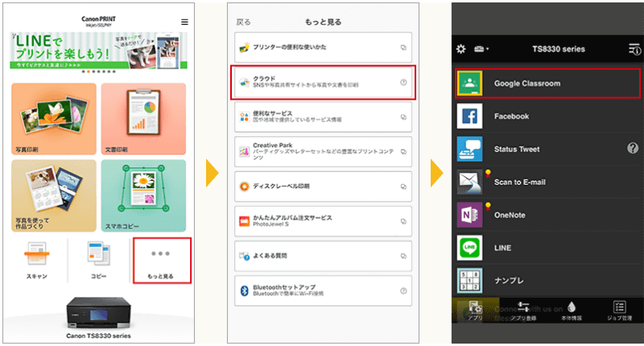This screenshot has width=644, height=346.
Task: Expand the printer selector dropdown arrow
Action: [x=488, y=49]
